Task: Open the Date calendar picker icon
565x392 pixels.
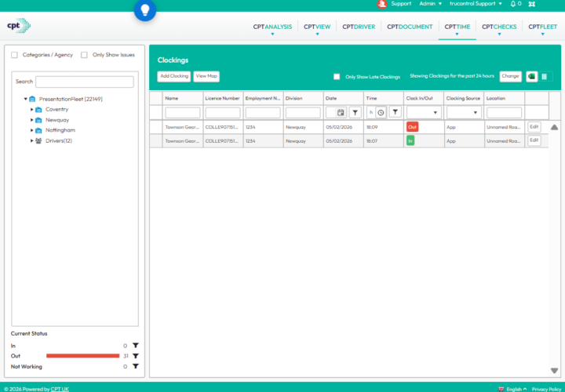Action: coord(341,113)
